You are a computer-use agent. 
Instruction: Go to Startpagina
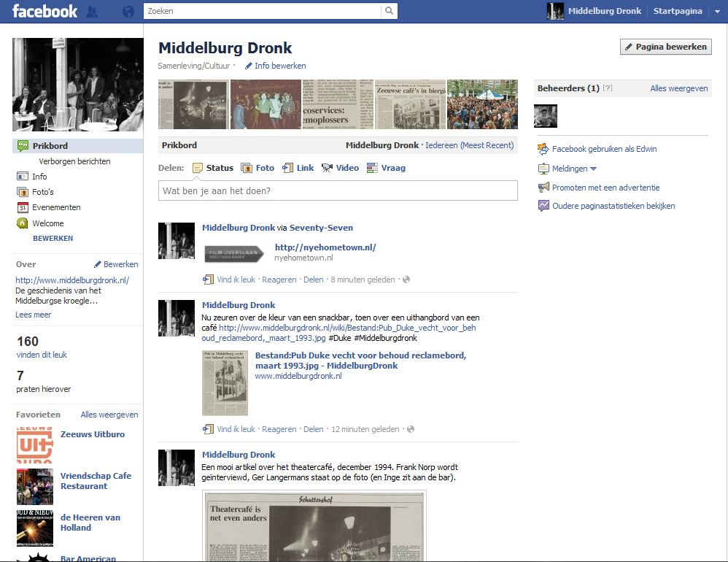[x=678, y=11]
